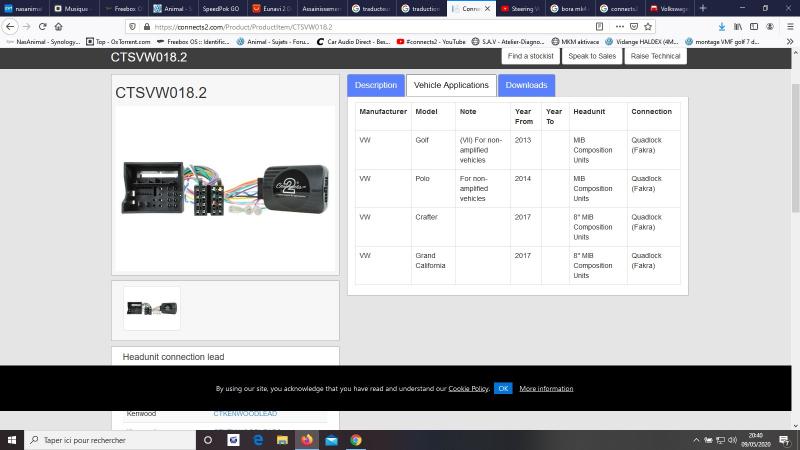Open the notification center icon

click(x=785, y=440)
